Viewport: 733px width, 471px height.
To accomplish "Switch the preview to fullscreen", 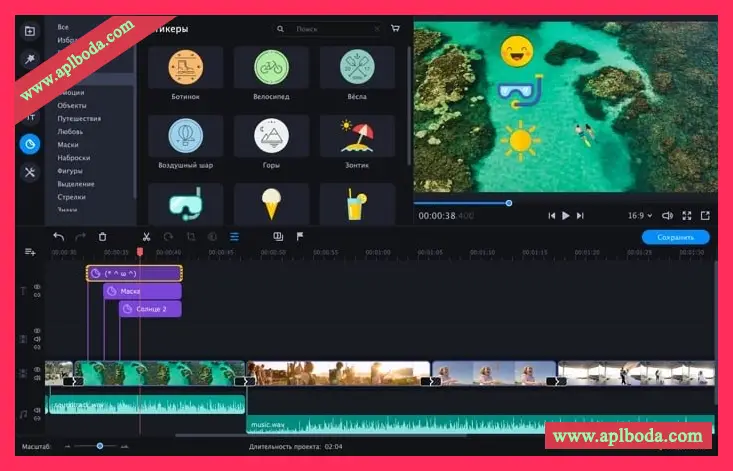I will [687, 215].
